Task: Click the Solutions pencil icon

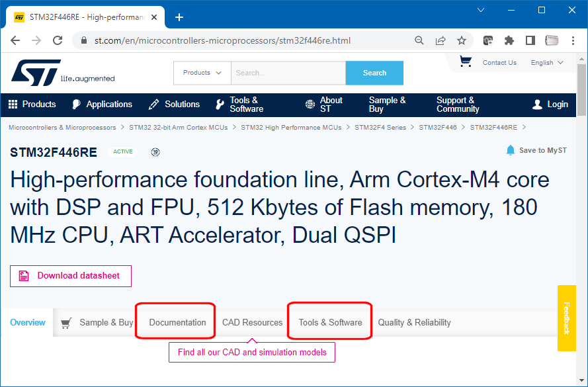Action: point(153,105)
